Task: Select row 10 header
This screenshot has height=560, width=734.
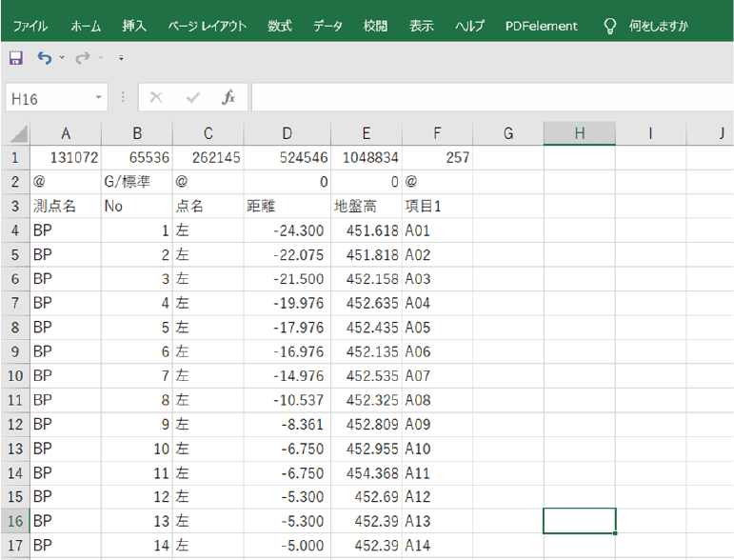Action: (x=15, y=375)
